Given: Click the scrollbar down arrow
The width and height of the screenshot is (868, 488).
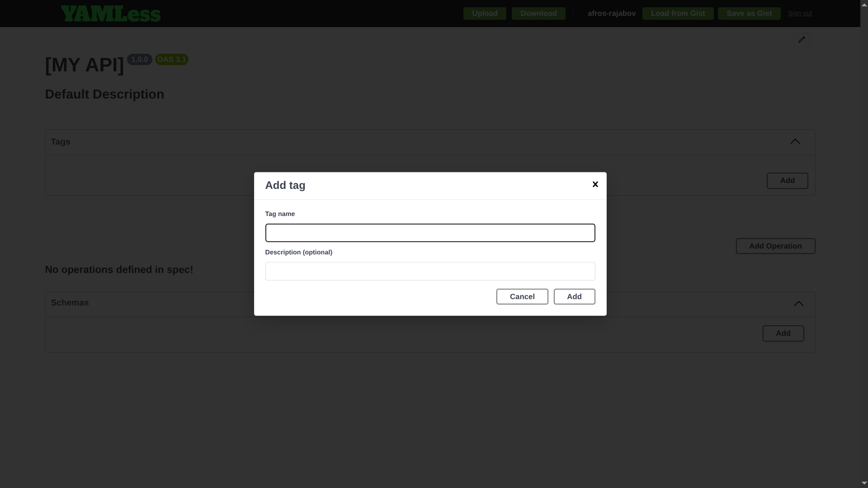Looking at the screenshot, I should pyautogui.click(x=864, y=483).
